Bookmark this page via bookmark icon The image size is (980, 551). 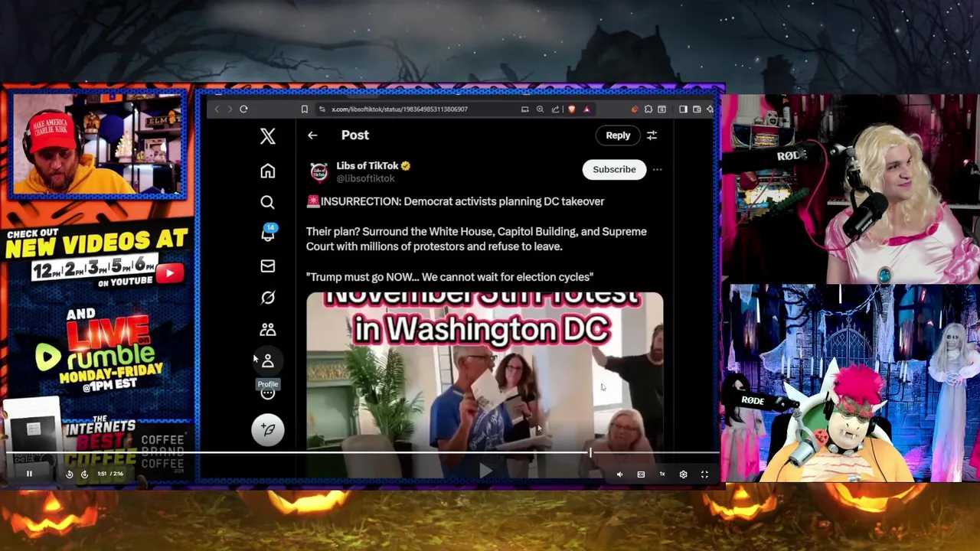304,109
